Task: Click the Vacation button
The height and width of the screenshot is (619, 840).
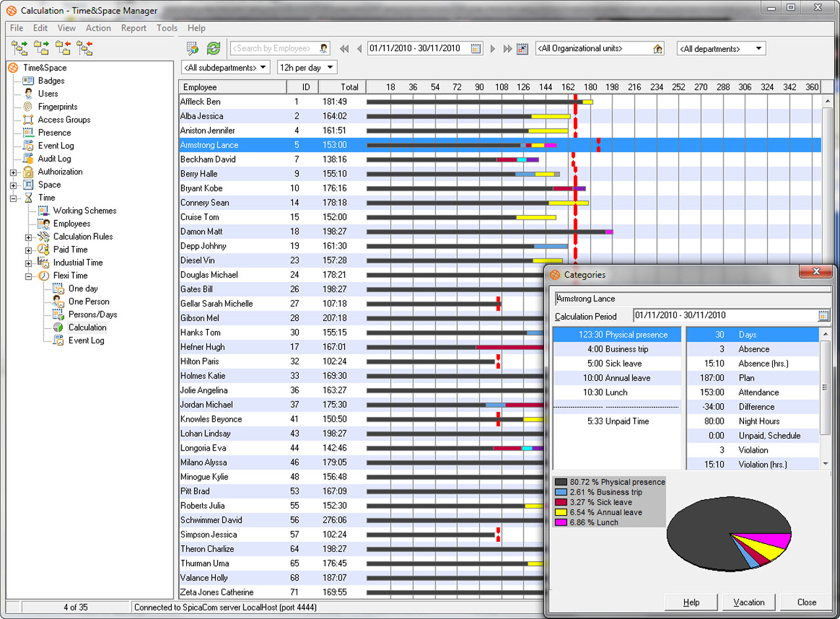Action: [x=749, y=602]
